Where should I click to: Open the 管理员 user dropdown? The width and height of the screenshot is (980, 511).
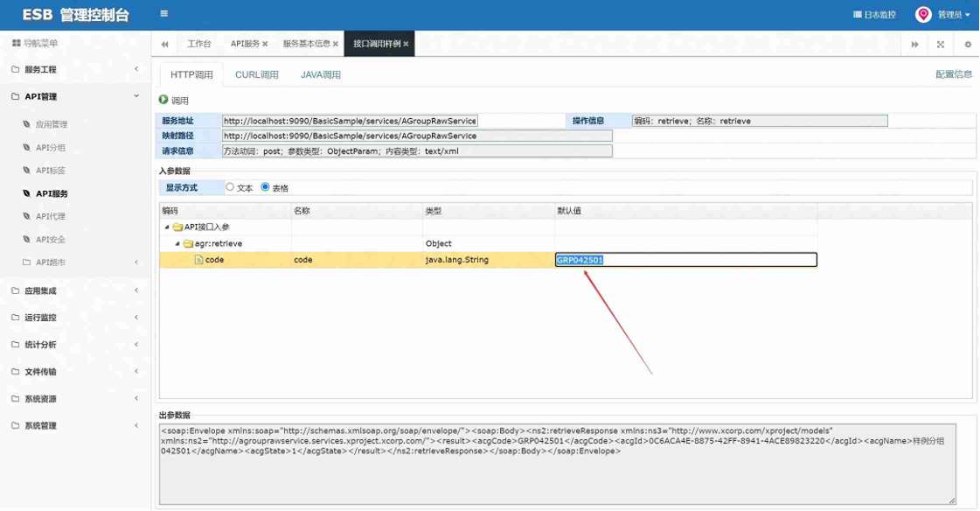[x=953, y=14]
